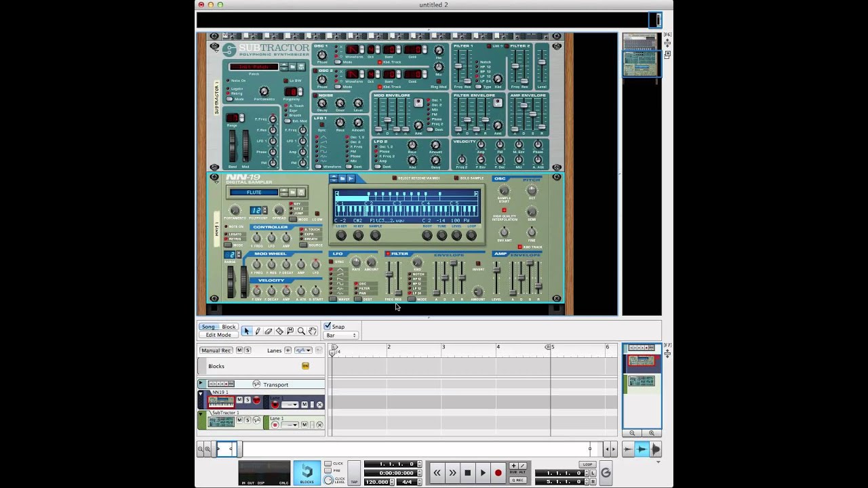Open Edit Mode

point(218,335)
